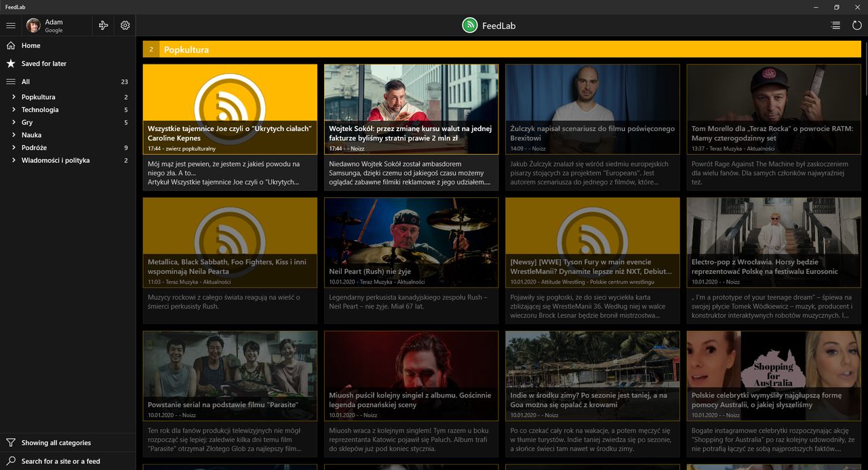Image resolution: width=868 pixels, height=470 pixels.
Task: Click the number 2 badge on Popkultura header
Action: (151, 50)
